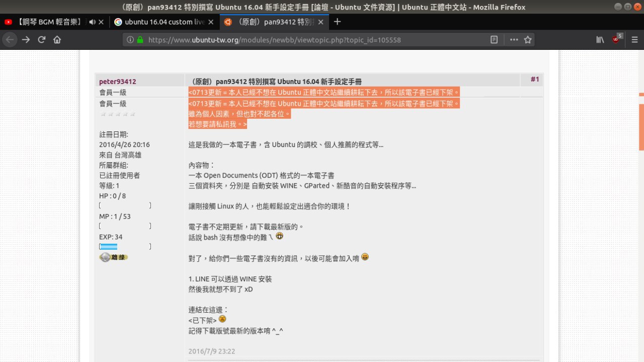
Task: Open the Firefox hamburger menu
Action: tap(634, 40)
